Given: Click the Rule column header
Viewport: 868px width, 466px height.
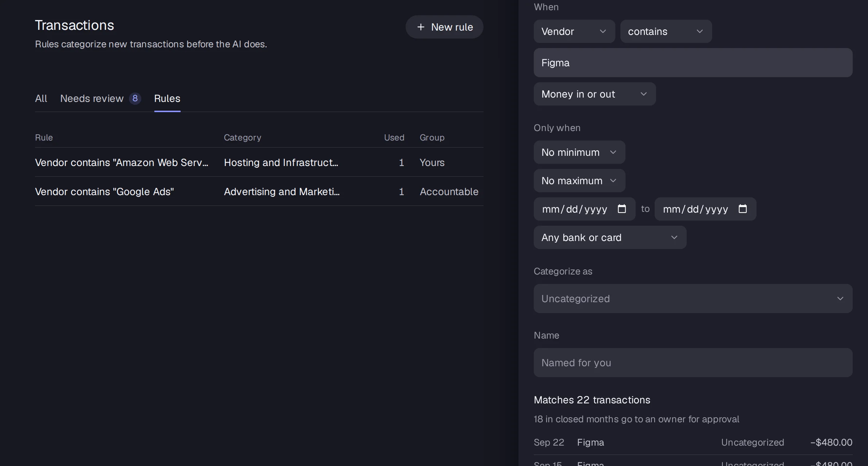Looking at the screenshot, I should (x=44, y=138).
